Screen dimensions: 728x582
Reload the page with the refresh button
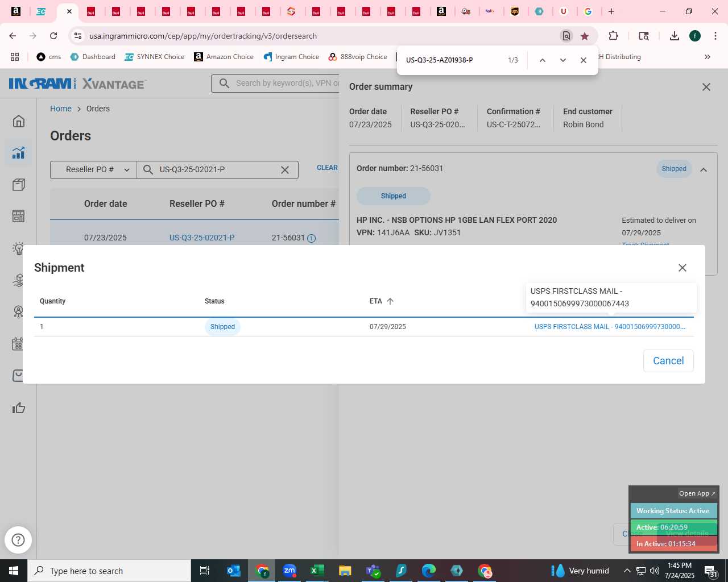click(53, 36)
